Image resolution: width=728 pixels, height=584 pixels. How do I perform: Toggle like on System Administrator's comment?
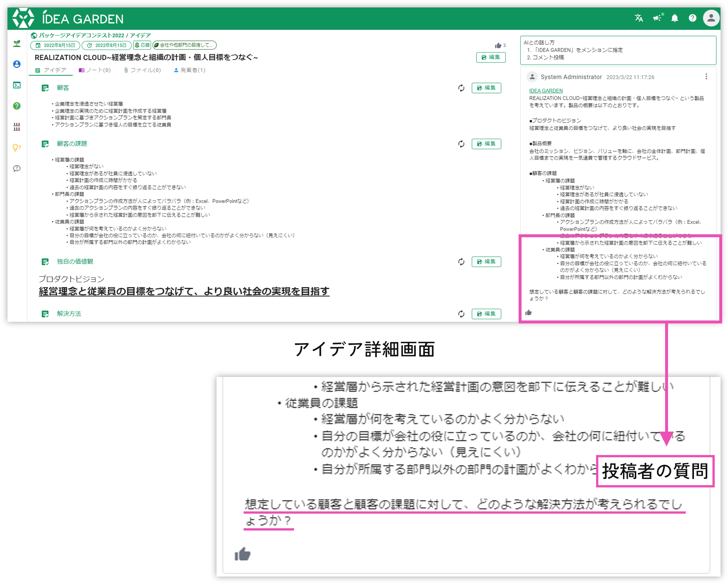pos(528,313)
